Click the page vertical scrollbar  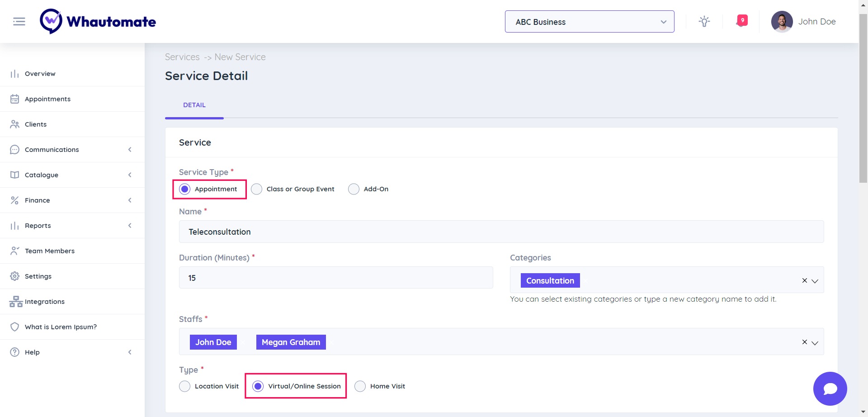pyautogui.click(x=863, y=100)
